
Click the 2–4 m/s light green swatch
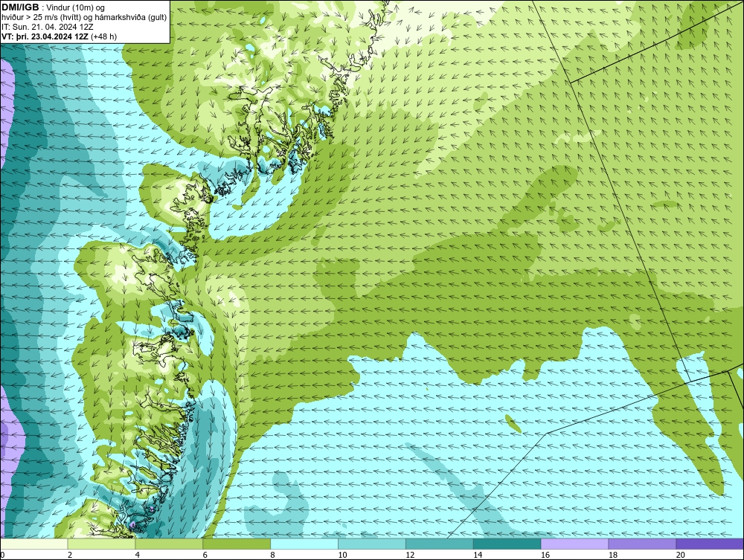(101, 544)
